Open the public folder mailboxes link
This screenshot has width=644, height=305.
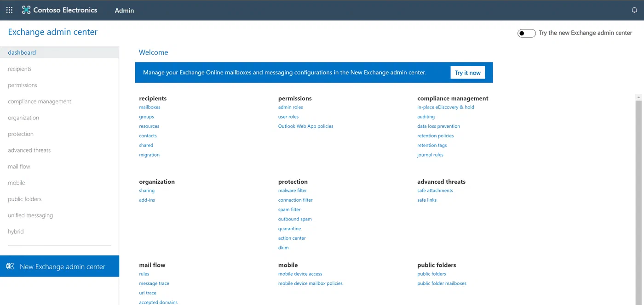(442, 283)
